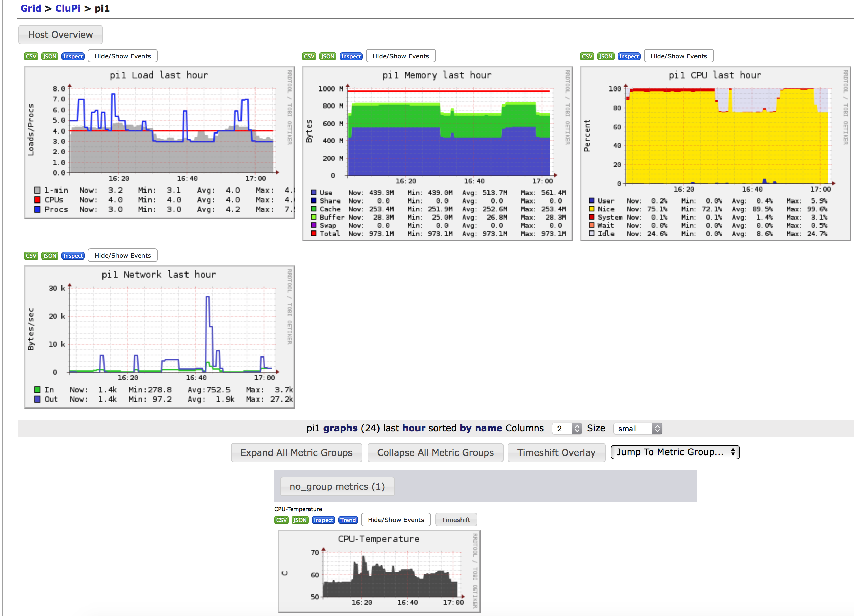Image resolution: width=854 pixels, height=616 pixels.
Task: Open Jump To Metric Group dropdown
Action: (x=675, y=452)
